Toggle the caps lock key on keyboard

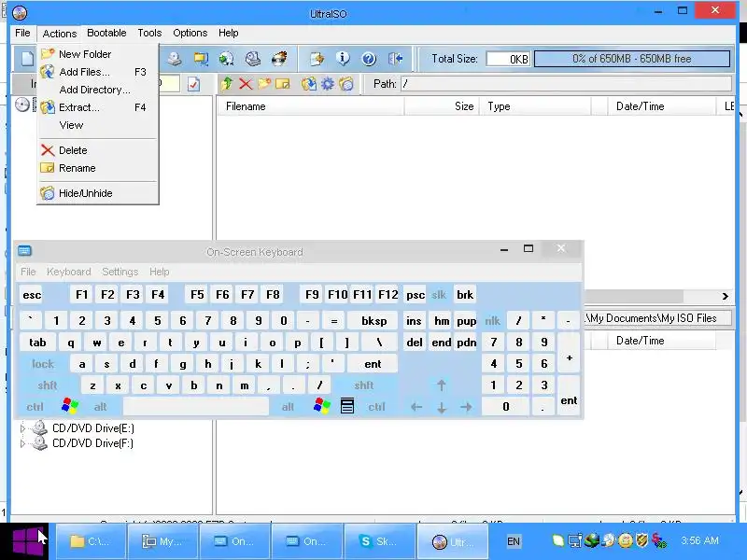(x=43, y=364)
